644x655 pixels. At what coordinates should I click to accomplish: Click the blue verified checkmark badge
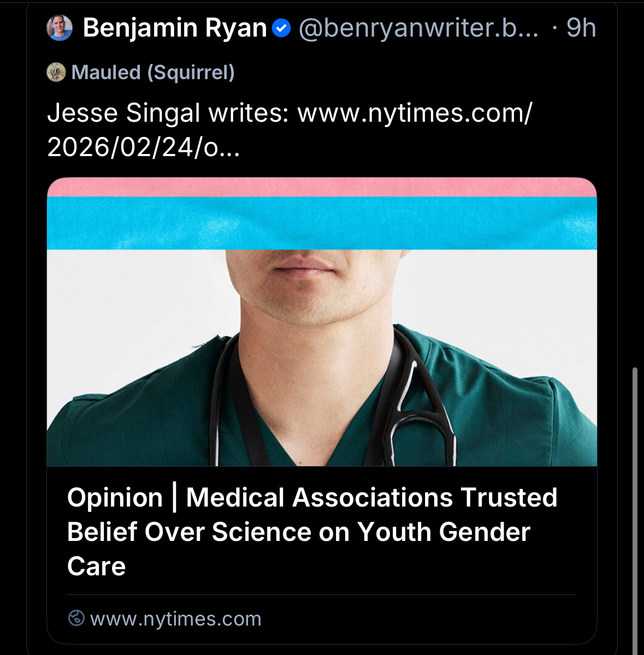pos(281,28)
